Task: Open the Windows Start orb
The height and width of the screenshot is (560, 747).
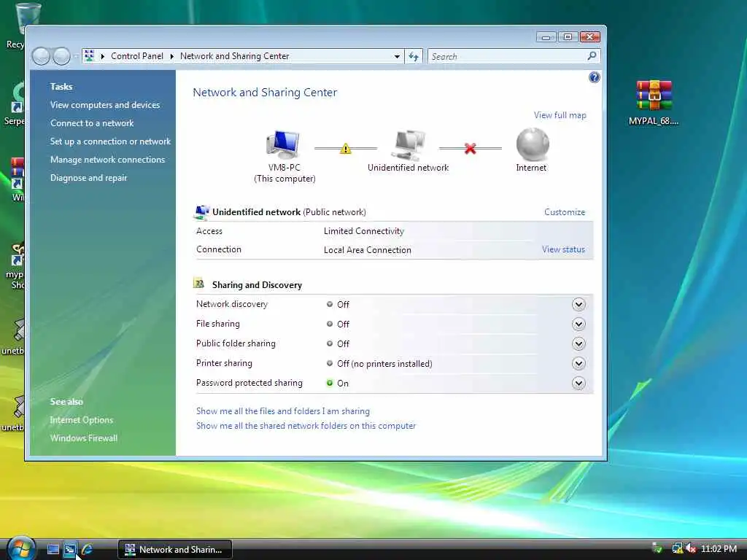Action: point(20,548)
